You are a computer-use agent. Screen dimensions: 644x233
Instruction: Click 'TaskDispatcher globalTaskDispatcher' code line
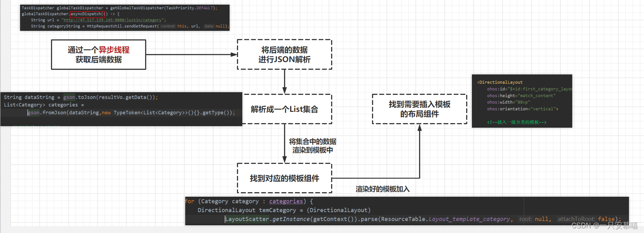coord(120,8)
